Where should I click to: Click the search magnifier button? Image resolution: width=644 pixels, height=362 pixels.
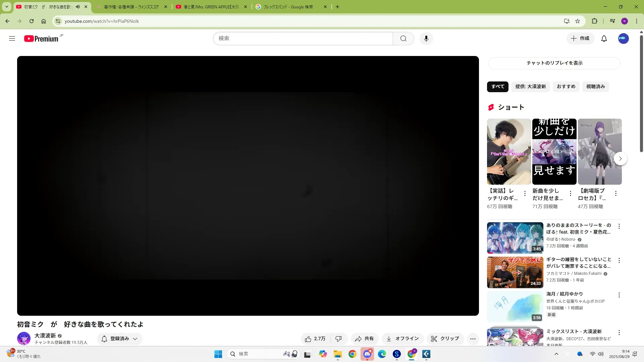click(x=403, y=39)
